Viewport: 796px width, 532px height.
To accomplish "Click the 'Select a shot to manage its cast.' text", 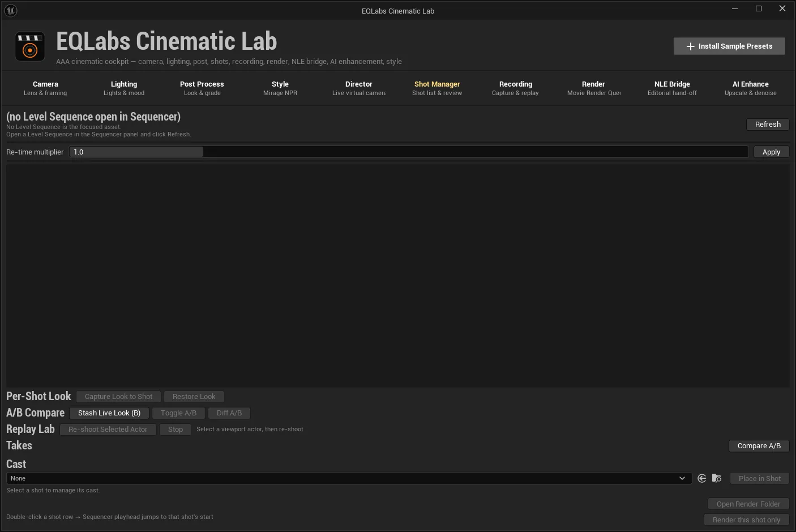I will tap(53, 491).
